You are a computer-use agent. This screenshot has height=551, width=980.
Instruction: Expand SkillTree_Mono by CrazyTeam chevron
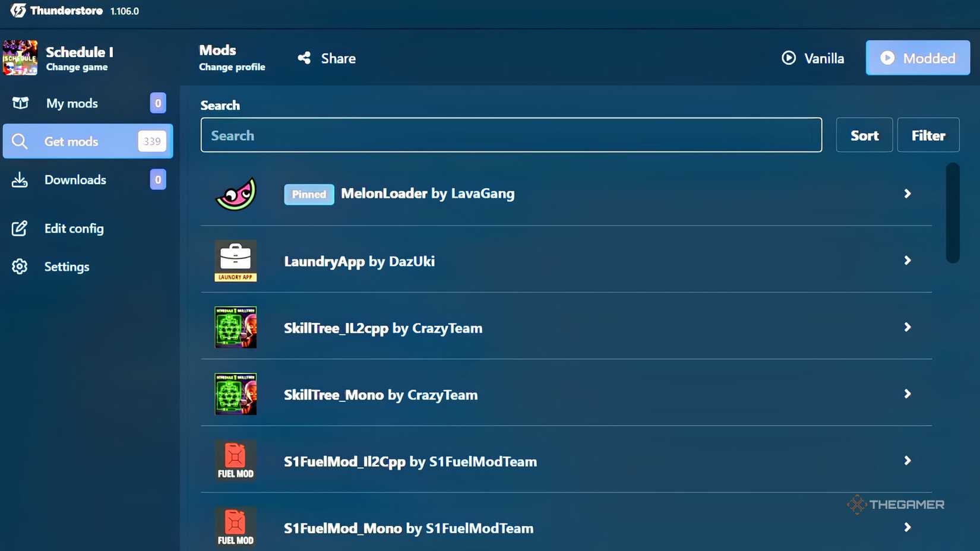click(x=907, y=394)
